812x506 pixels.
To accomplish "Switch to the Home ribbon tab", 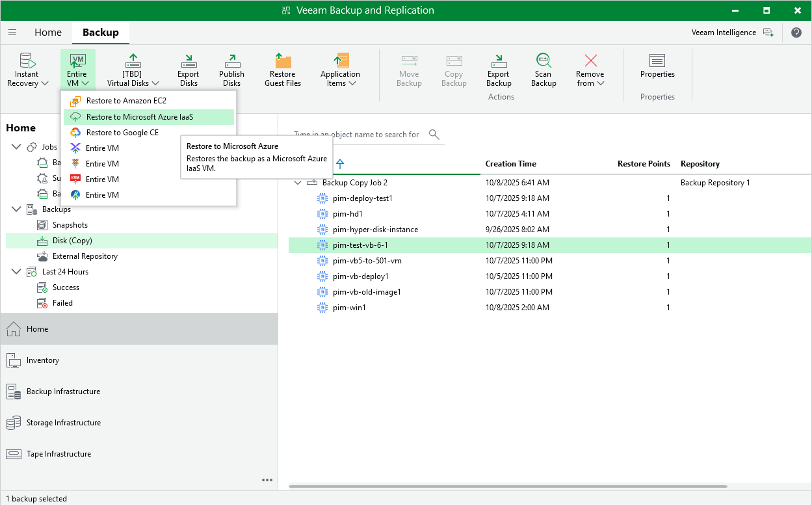I will tap(48, 33).
